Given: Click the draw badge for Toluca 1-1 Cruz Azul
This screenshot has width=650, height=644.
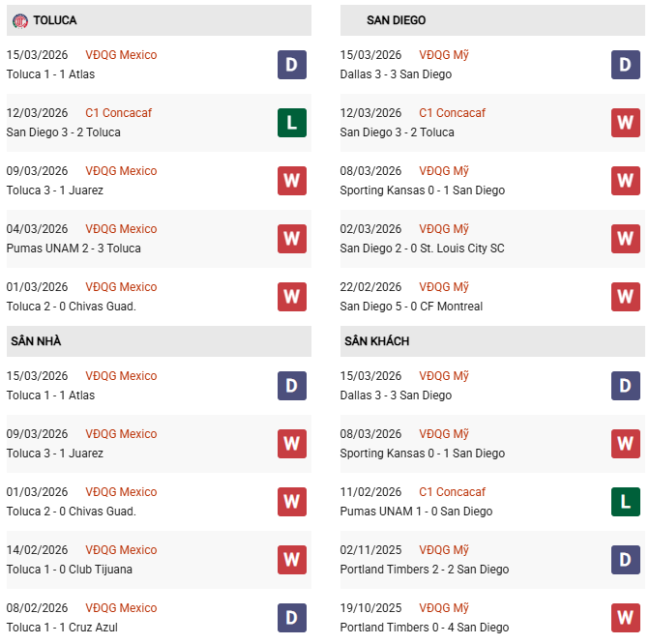Looking at the screenshot, I should (x=292, y=618).
